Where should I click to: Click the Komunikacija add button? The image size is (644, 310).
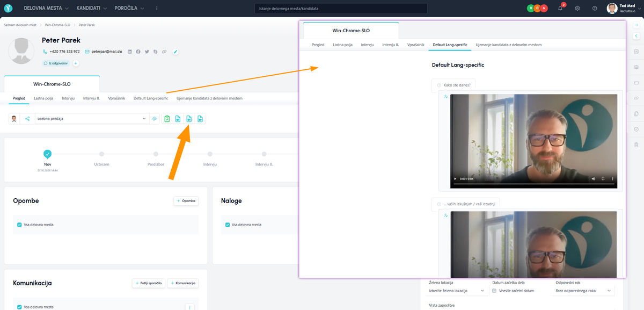(183, 283)
